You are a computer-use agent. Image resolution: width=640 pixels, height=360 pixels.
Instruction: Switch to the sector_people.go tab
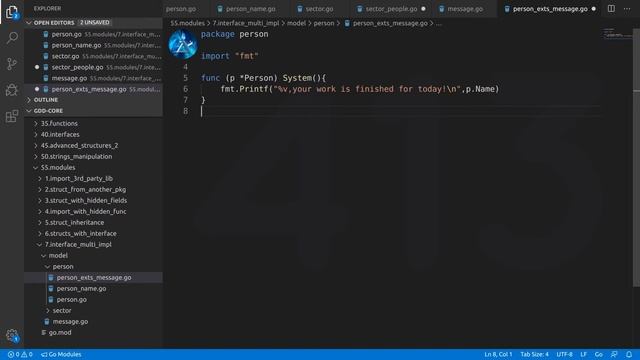(391, 9)
